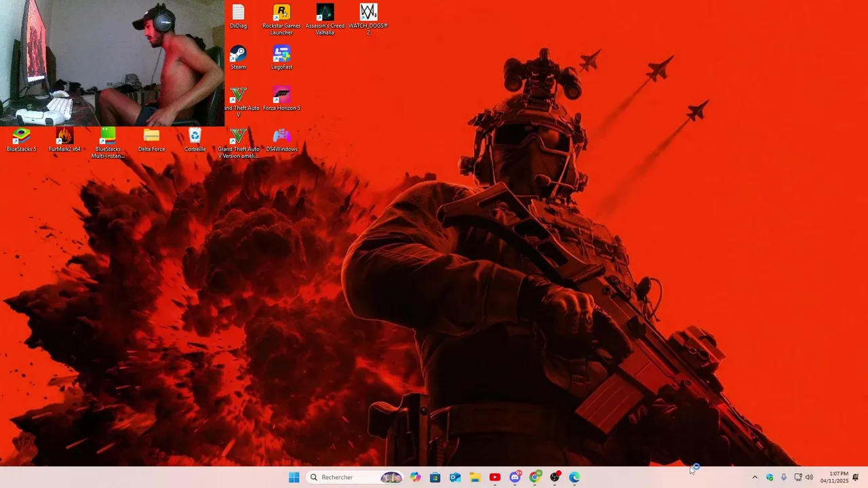The width and height of the screenshot is (868, 488).
Task: Click the volume speaker tray icon
Action: pos(809,477)
